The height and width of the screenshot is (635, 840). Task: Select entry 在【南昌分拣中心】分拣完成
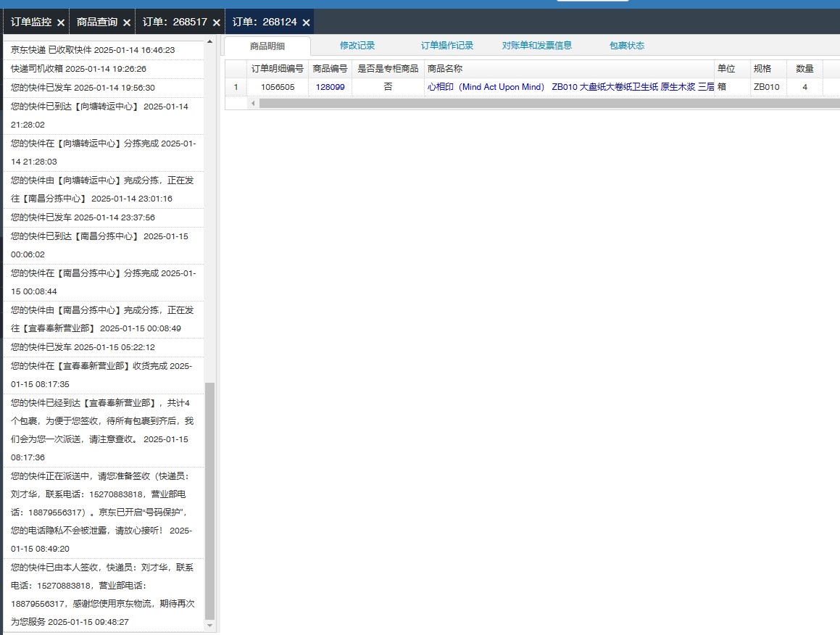point(104,282)
